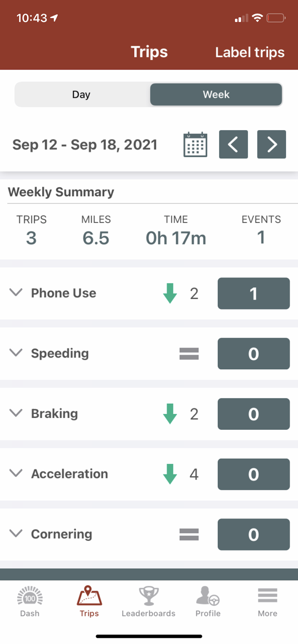Go to the previous week with the back arrow
Viewport: 298px width, 644px height.
pos(233,145)
